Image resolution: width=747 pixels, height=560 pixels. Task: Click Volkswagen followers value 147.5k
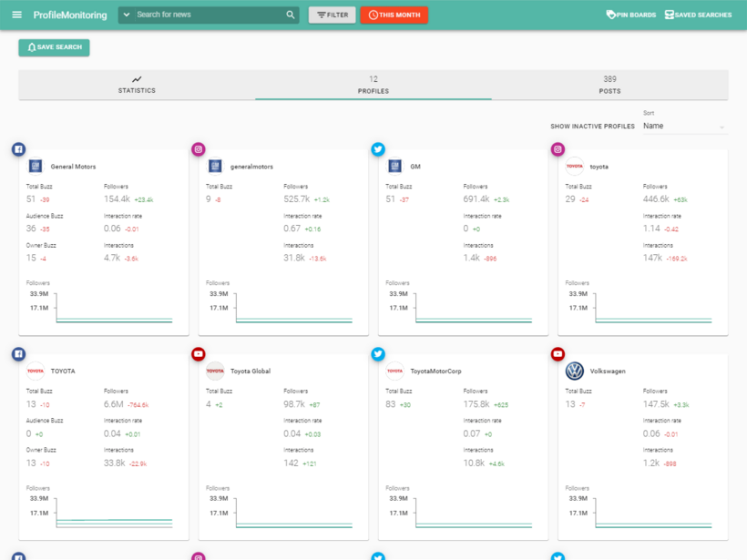click(x=656, y=403)
